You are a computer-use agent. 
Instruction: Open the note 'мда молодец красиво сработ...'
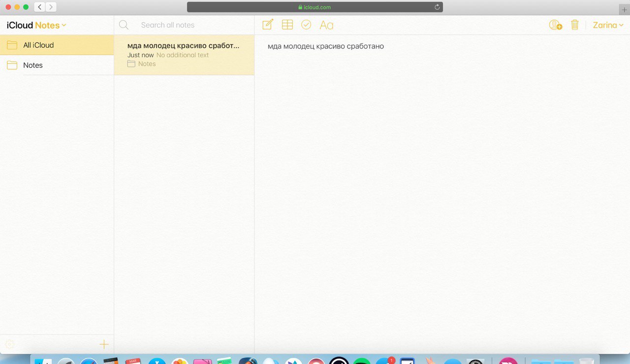(184, 55)
